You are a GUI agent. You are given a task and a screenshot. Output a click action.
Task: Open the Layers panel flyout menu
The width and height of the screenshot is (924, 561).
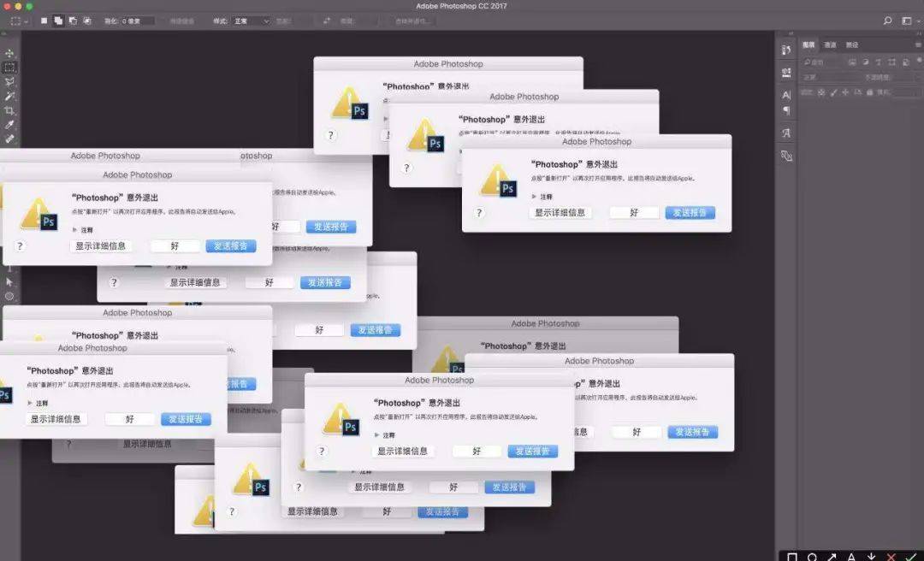coord(917,44)
